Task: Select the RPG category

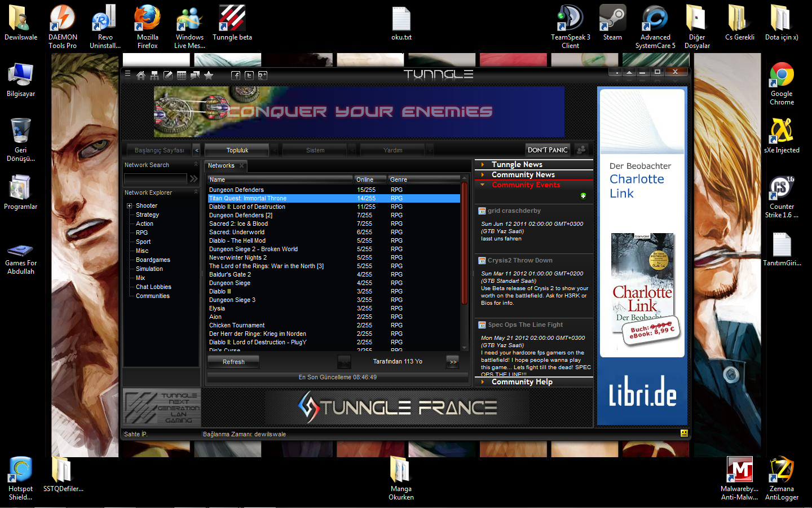Action: tap(142, 233)
